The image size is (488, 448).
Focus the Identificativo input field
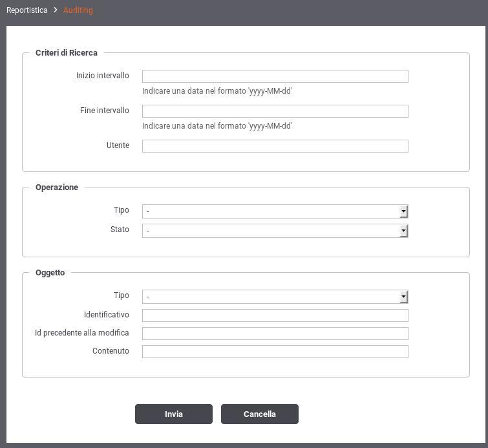click(x=275, y=315)
